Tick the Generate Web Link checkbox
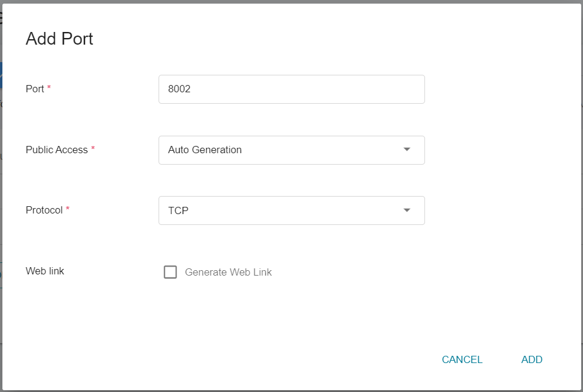The image size is (583, 392). point(170,272)
